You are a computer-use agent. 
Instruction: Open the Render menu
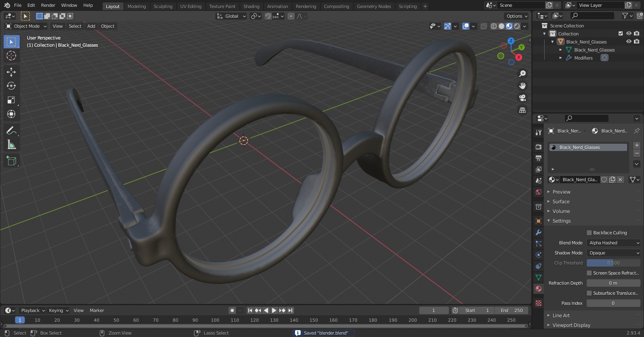(x=48, y=5)
